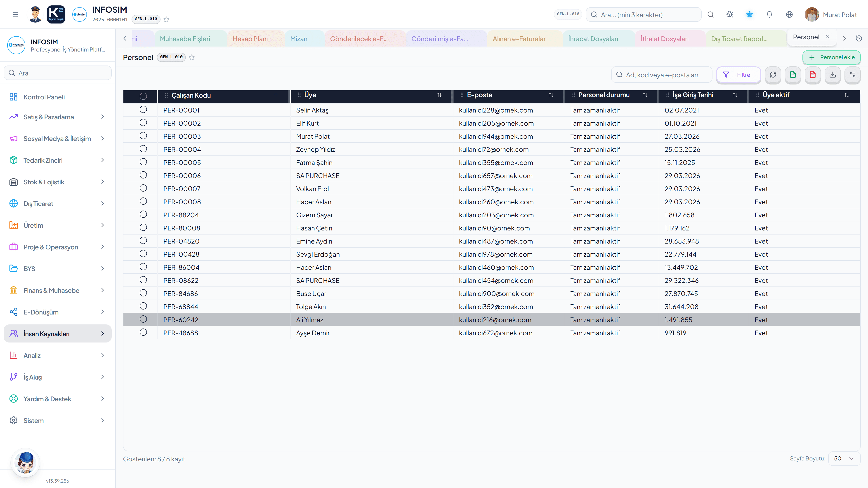This screenshot has width=868, height=488.
Task: Toggle the hamburger sidebar menu
Action: [15, 14]
